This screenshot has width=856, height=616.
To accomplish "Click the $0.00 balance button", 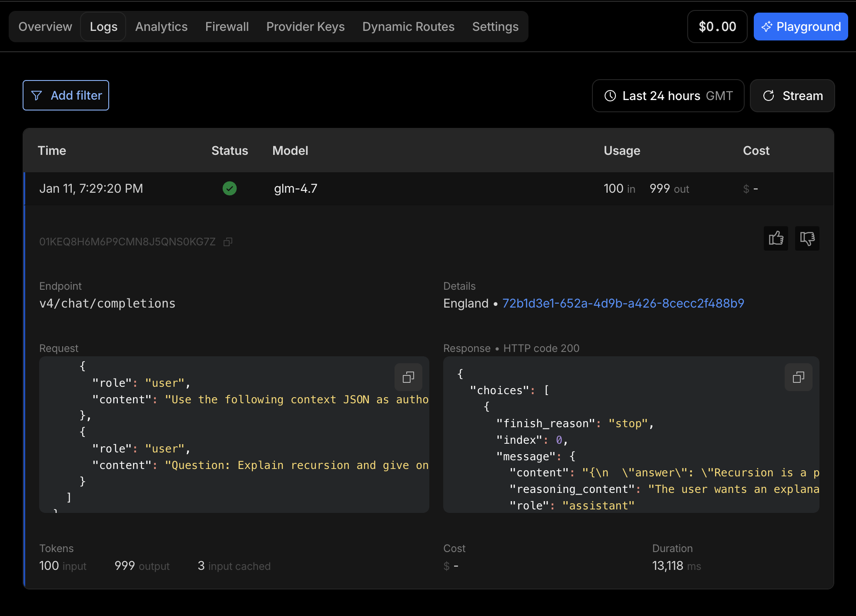I will pyautogui.click(x=717, y=27).
